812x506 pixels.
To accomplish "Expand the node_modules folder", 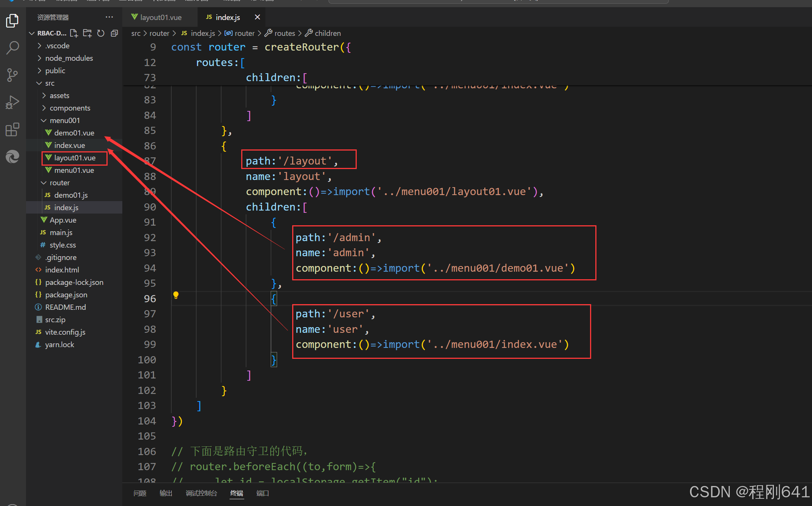I will (x=69, y=58).
